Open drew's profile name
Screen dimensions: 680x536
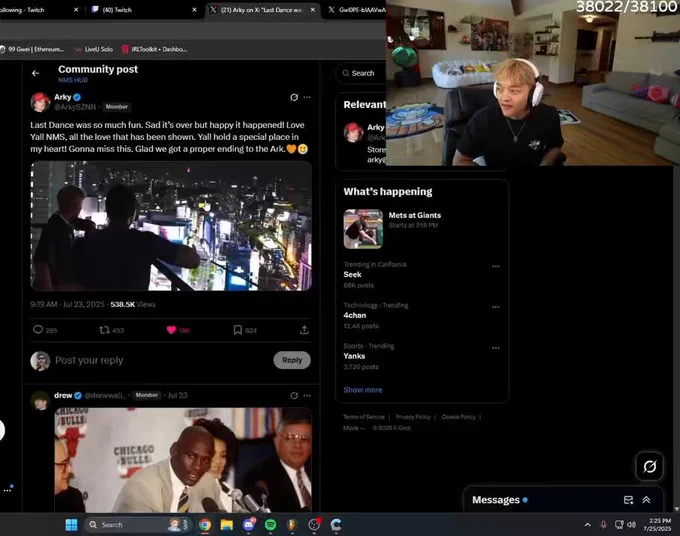pyautogui.click(x=63, y=395)
